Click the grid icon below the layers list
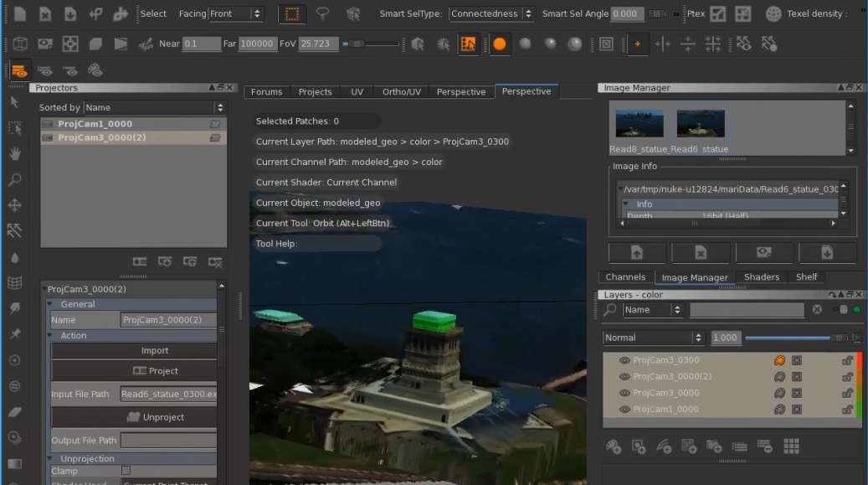Image resolution: width=868 pixels, height=485 pixels. click(x=791, y=446)
